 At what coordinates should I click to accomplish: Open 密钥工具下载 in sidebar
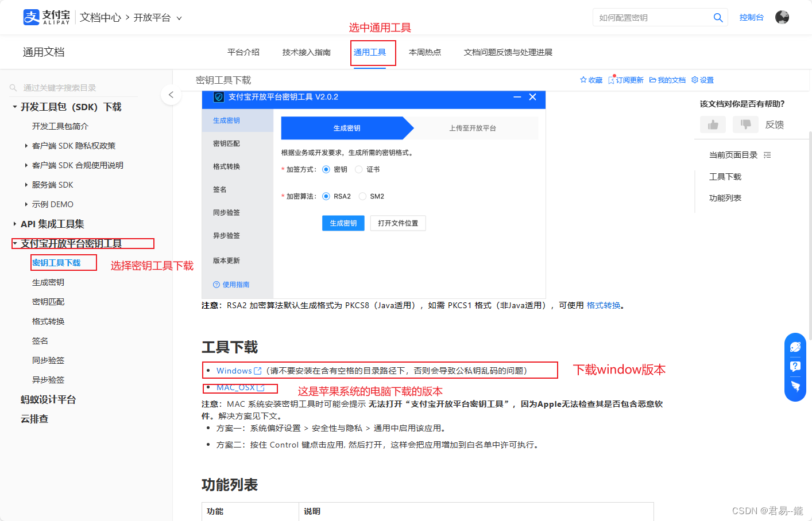pos(56,263)
